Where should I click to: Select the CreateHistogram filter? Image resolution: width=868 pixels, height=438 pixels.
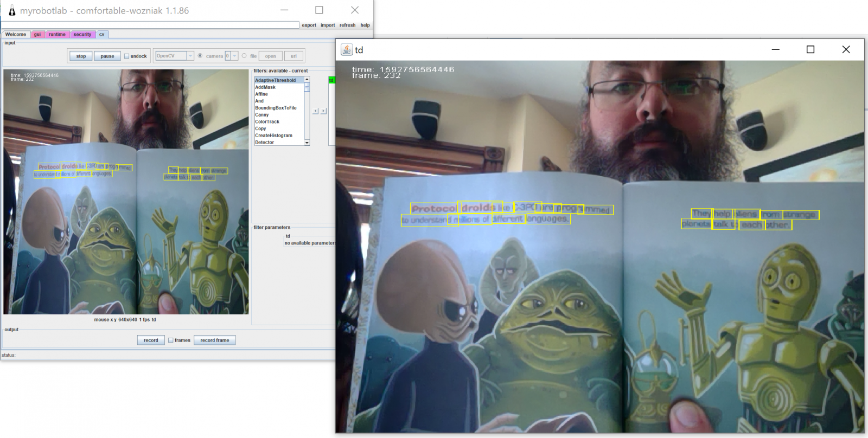pyautogui.click(x=279, y=136)
